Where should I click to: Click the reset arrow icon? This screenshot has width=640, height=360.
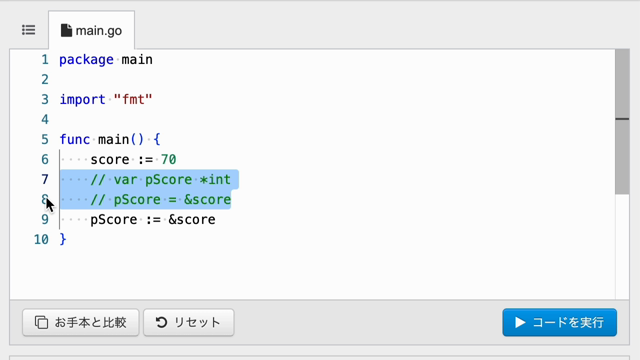[162, 322]
